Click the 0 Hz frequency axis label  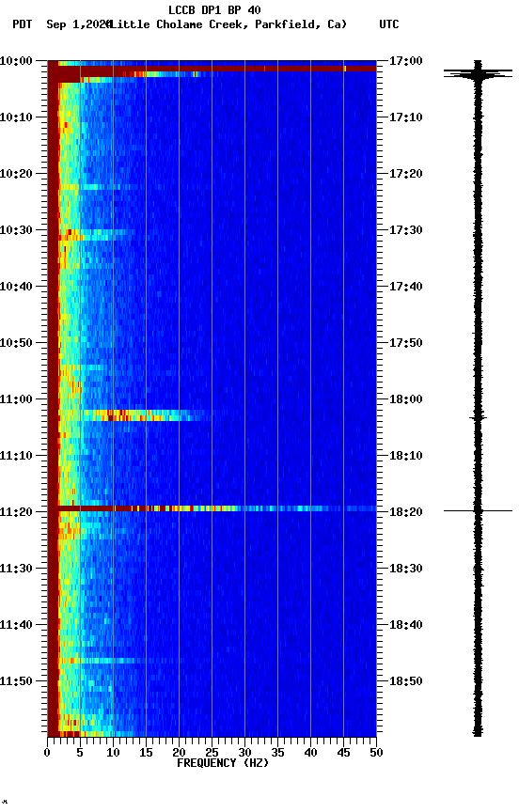tap(47, 753)
